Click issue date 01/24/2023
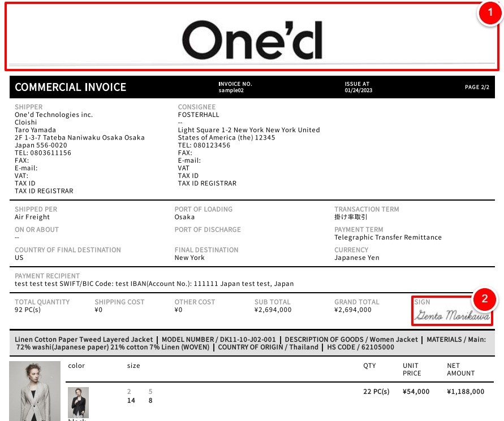Viewport: 504px width, 421px height. coord(359,90)
